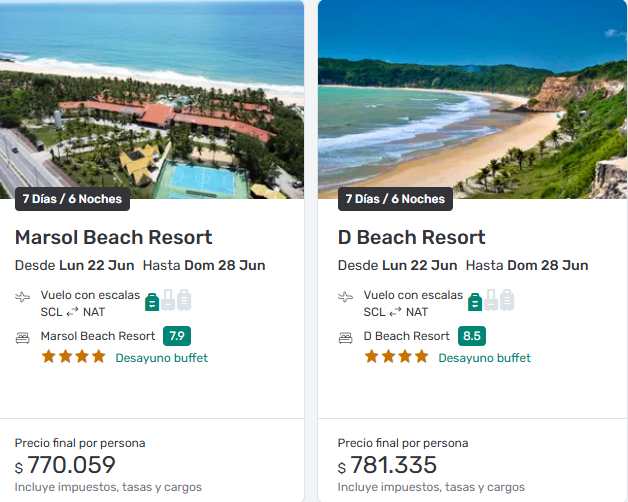Screen dimensions: 628x502
Task: Open the D Beach Resort title
Action: tap(411, 237)
